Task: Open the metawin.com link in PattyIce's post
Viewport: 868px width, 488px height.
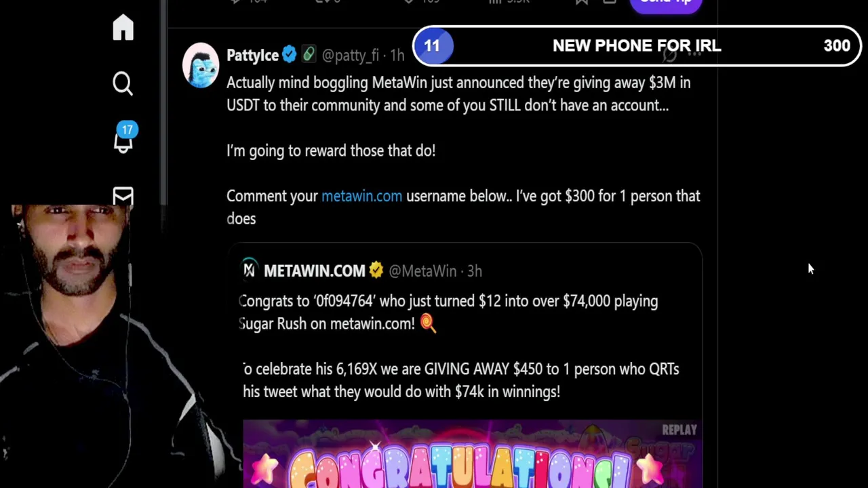Action: pos(361,196)
